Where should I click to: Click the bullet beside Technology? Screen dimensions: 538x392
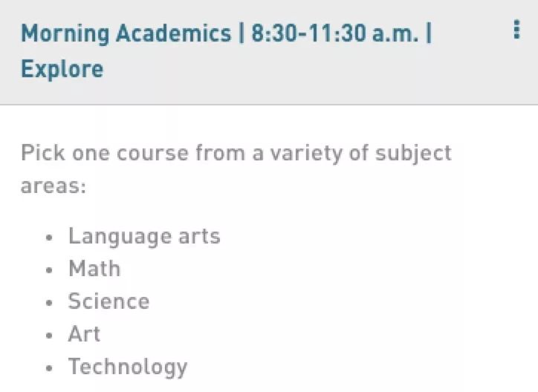pyautogui.click(x=50, y=368)
